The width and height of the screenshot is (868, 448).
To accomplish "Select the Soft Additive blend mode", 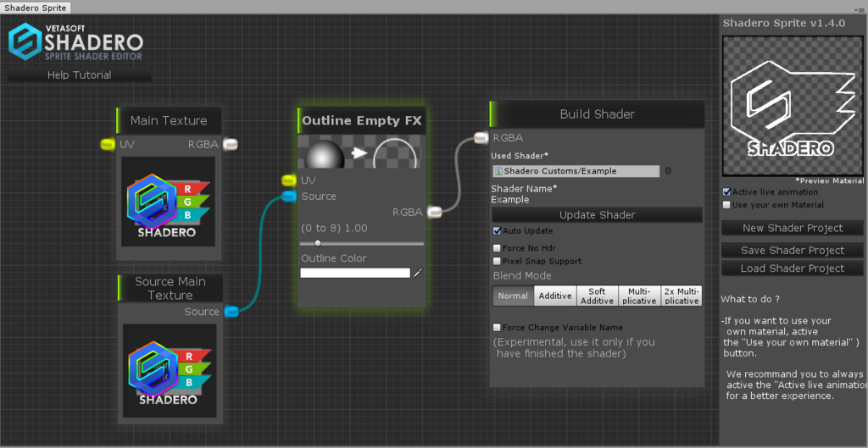I will pyautogui.click(x=598, y=296).
